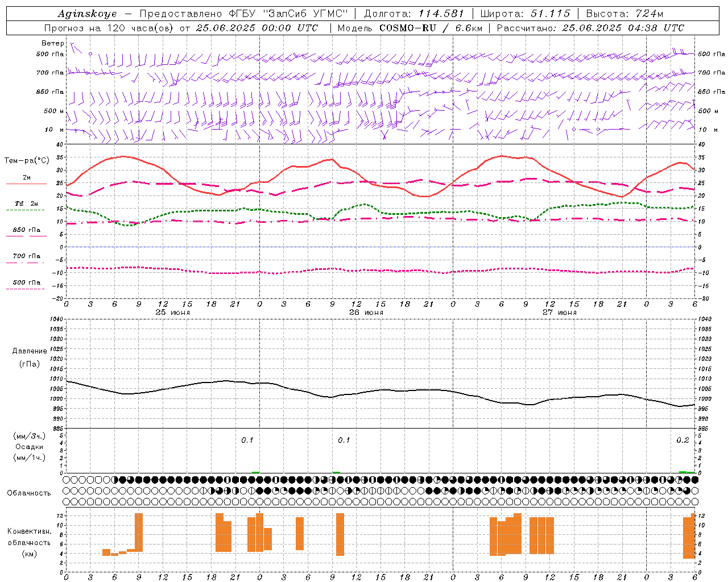The height and width of the screenshot is (582, 728).
Task: Select the Осадки precipitation label
Action: coord(30,447)
